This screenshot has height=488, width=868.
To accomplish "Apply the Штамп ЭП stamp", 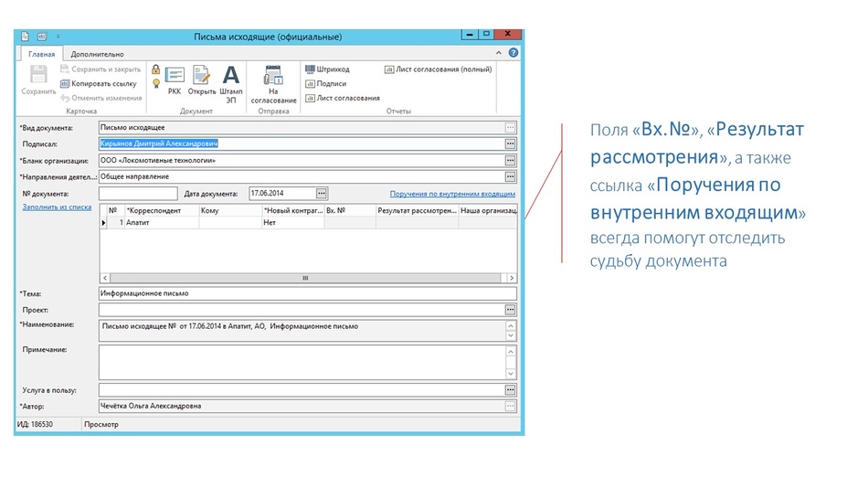I will 231,84.
